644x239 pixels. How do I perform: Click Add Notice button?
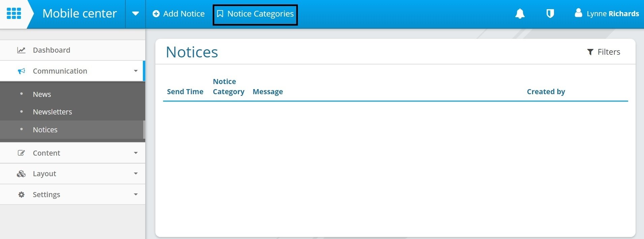click(179, 14)
